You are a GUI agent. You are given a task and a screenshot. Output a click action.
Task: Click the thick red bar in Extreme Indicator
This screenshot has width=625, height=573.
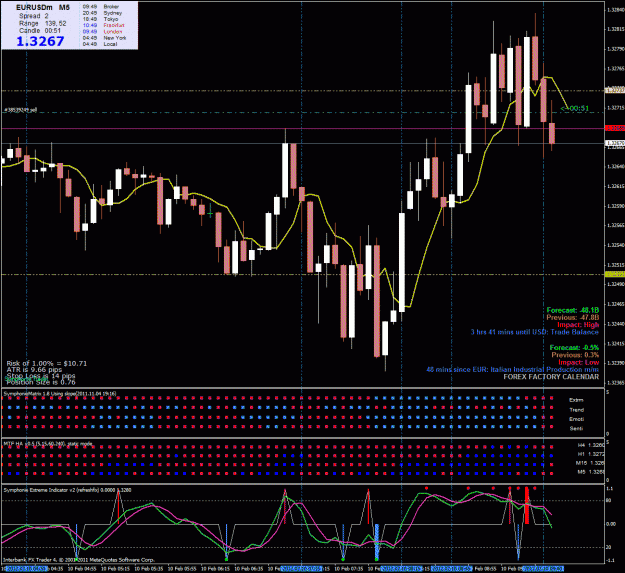click(527, 505)
